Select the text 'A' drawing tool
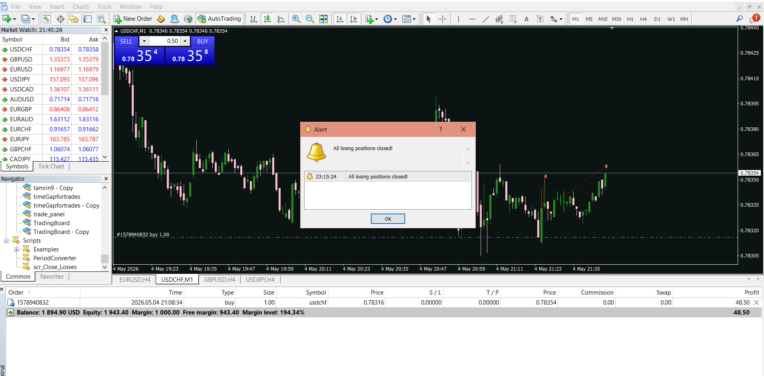The width and height of the screenshot is (764, 376). pyautogui.click(x=526, y=19)
